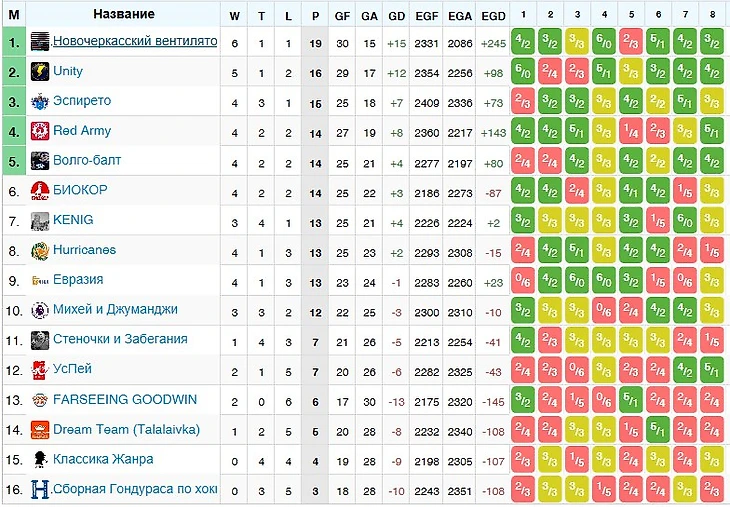Click the Классика Жанра team logo
Image resolution: width=730 pixels, height=507 pixels.
click(x=40, y=460)
